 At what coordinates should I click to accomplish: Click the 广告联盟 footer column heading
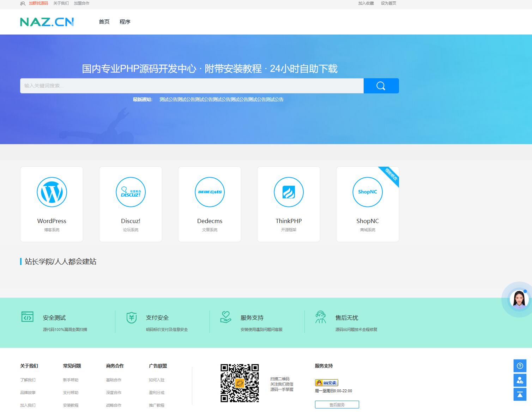click(158, 366)
